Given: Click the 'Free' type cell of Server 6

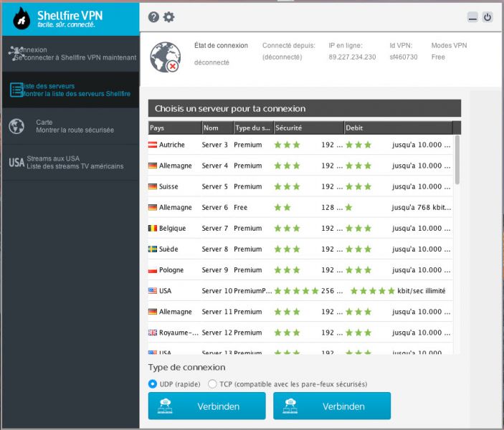Looking at the screenshot, I should (240, 208).
